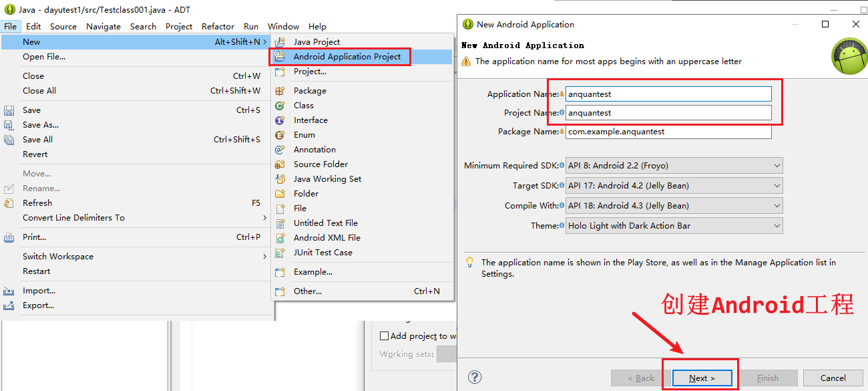Click the Next > button
This screenshot has height=391, width=868.
tap(702, 378)
